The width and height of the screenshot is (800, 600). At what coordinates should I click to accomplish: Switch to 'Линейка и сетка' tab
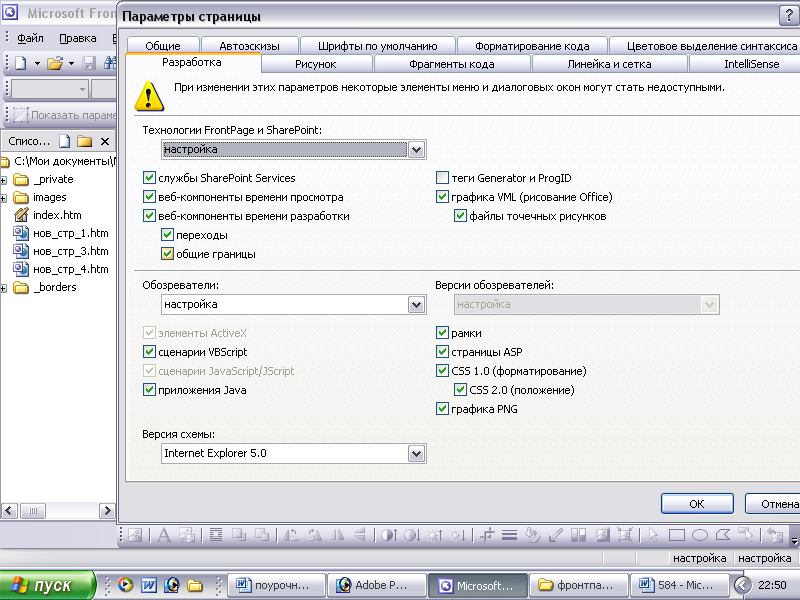[609, 64]
